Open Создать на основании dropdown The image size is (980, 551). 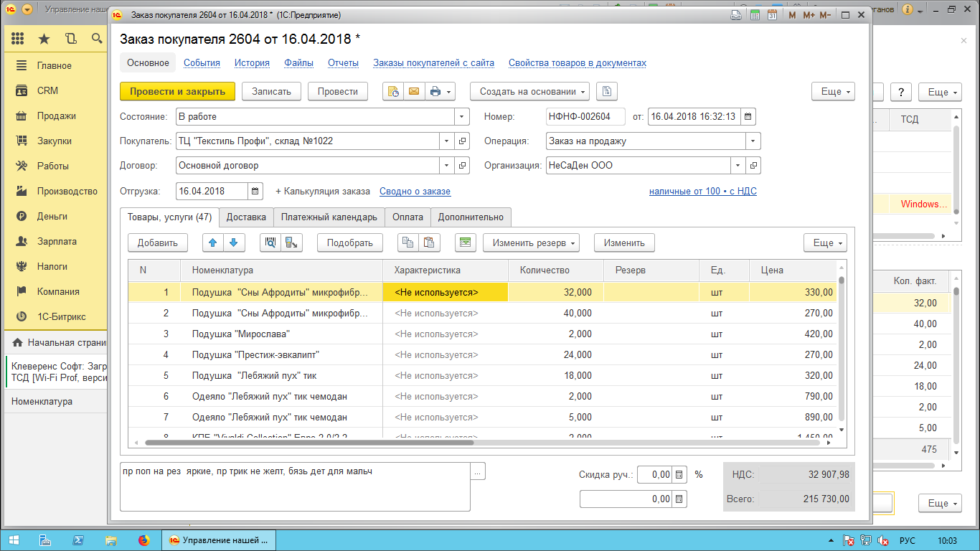[530, 91]
